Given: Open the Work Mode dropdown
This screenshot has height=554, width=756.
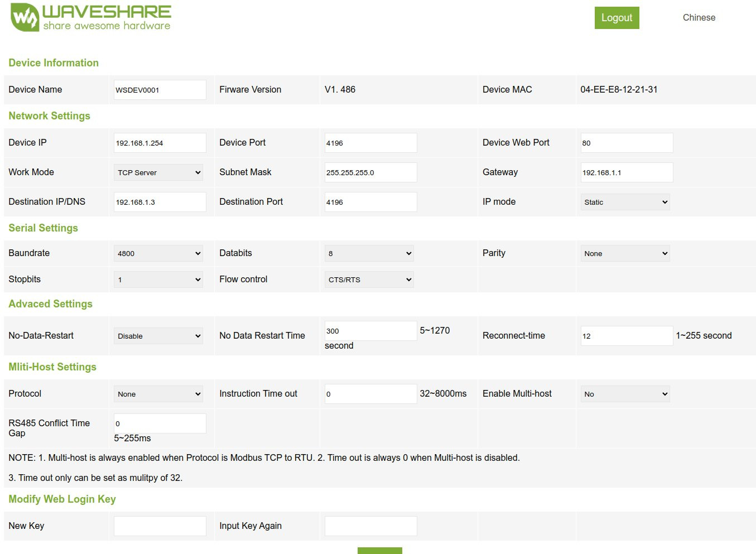Looking at the screenshot, I should 158,172.
